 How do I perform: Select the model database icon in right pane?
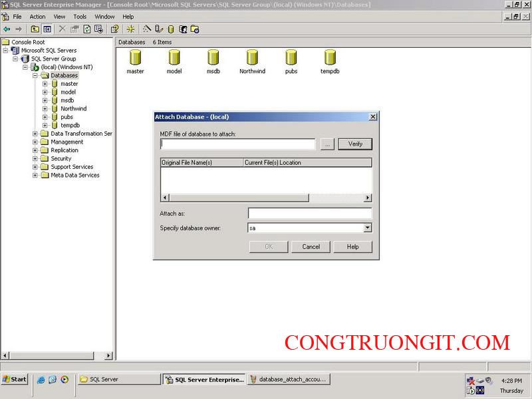[174, 57]
